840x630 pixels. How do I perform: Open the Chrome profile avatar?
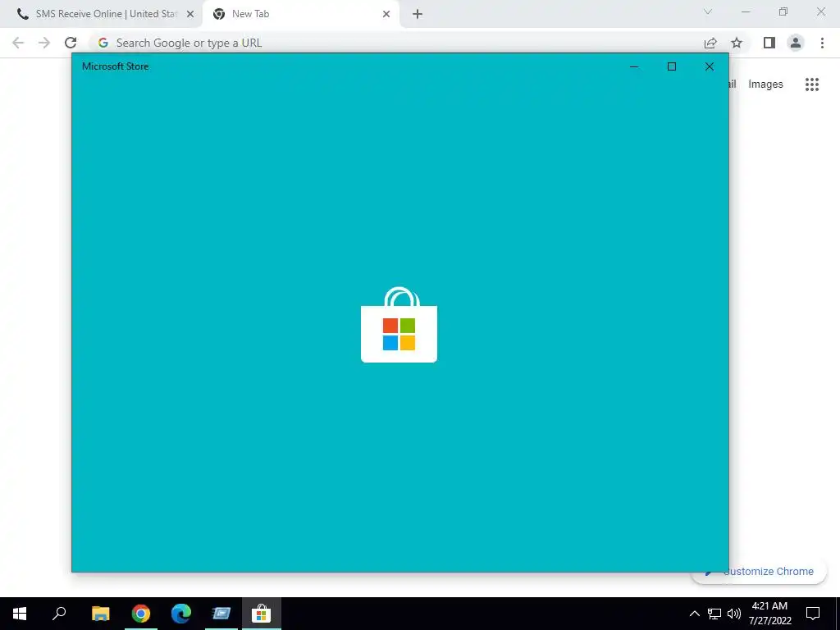tap(796, 43)
